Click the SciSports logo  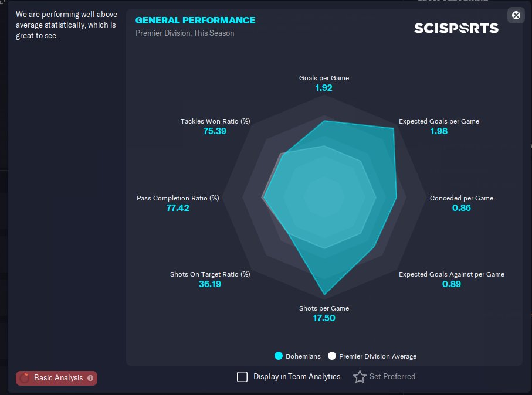pos(456,28)
